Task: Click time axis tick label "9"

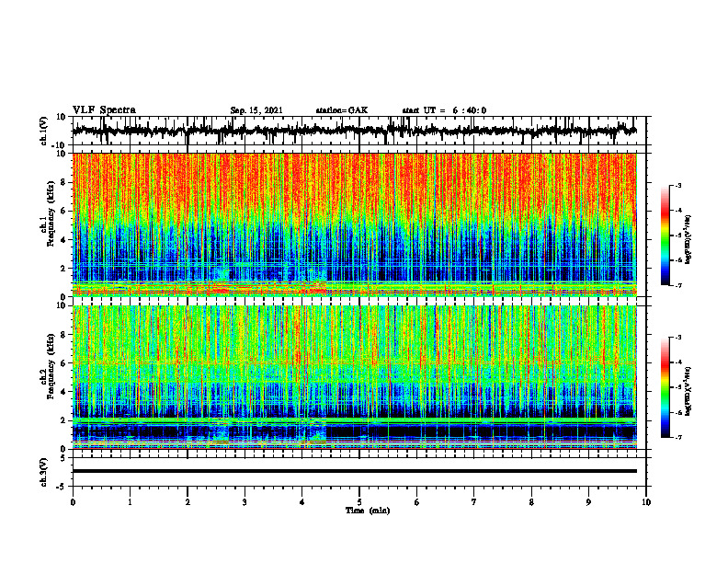Action: pyautogui.click(x=588, y=502)
